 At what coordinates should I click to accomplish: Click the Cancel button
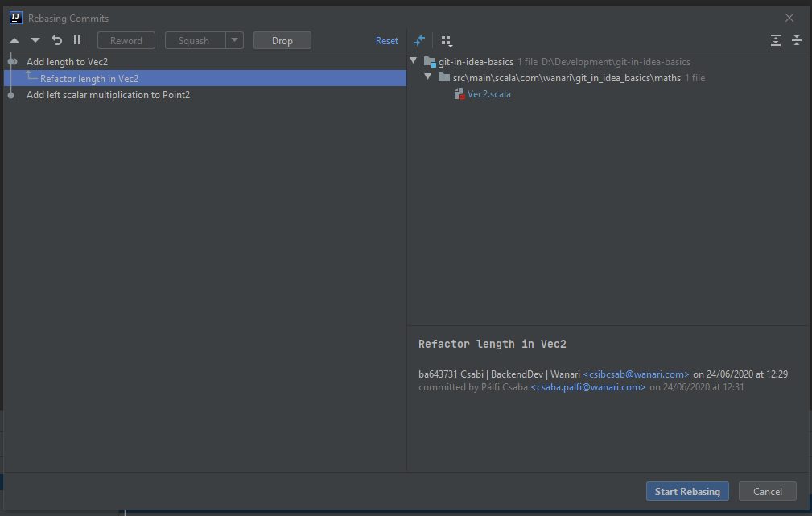(x=768, y=491)
